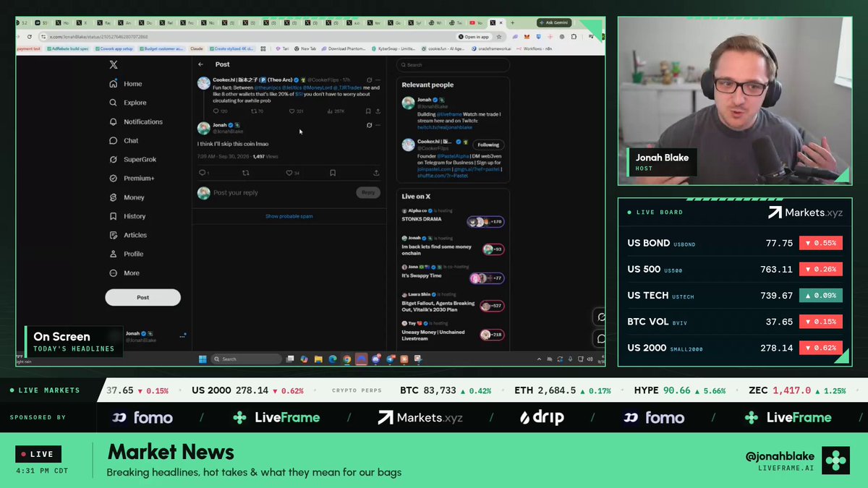This screenshot has width=868, height=488.
Task: Repost Jonah's "skip this coin" post
Action: (245, 173)
